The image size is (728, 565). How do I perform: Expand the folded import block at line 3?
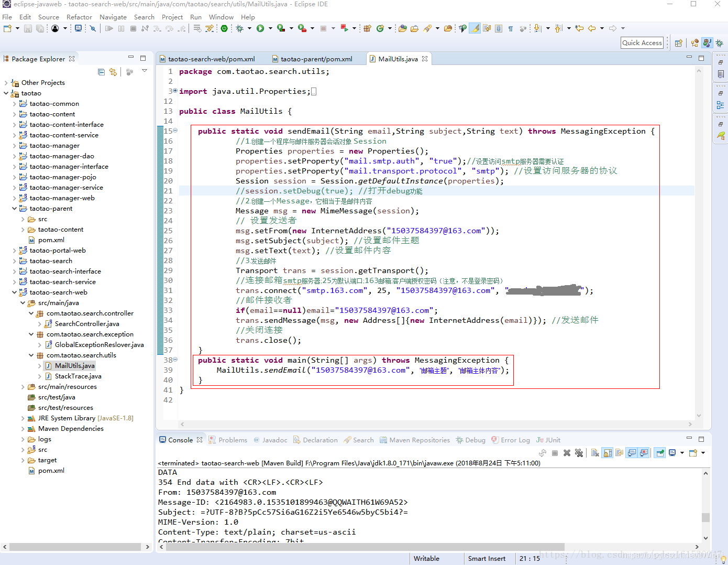[175, 91]
